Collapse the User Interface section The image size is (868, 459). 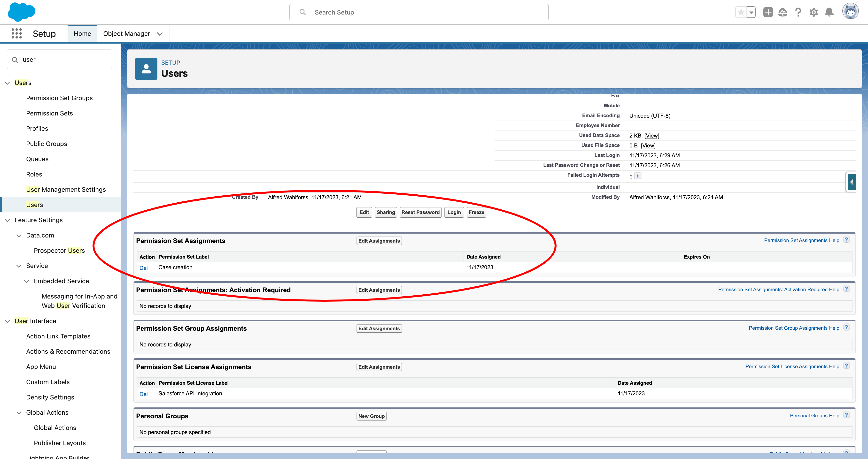[8, 321]
